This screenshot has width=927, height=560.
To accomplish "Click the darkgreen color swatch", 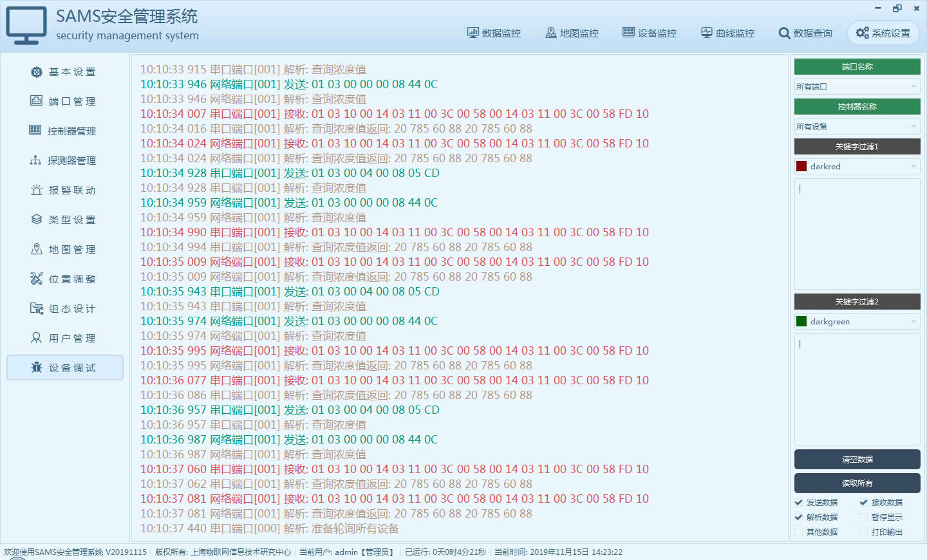I will pyautogui.click(x=801, y=321).
